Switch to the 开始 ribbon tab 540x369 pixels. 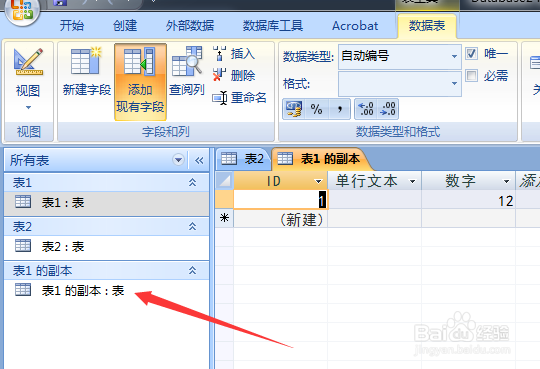pos(72,26)
